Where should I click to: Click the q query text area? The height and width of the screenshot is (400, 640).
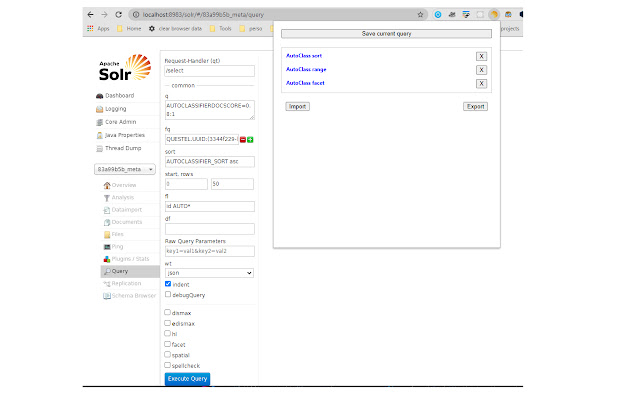click(209, 110)
